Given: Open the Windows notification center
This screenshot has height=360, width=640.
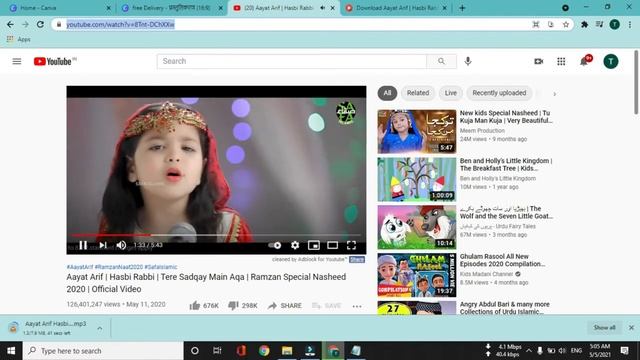Looking at the screenshot, I should coord(624,351).
